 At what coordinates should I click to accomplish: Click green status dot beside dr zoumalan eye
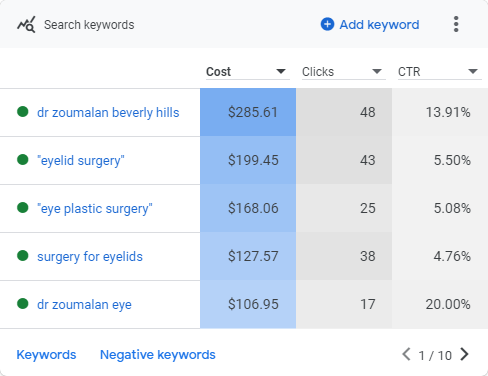click(x=23, y=304)
